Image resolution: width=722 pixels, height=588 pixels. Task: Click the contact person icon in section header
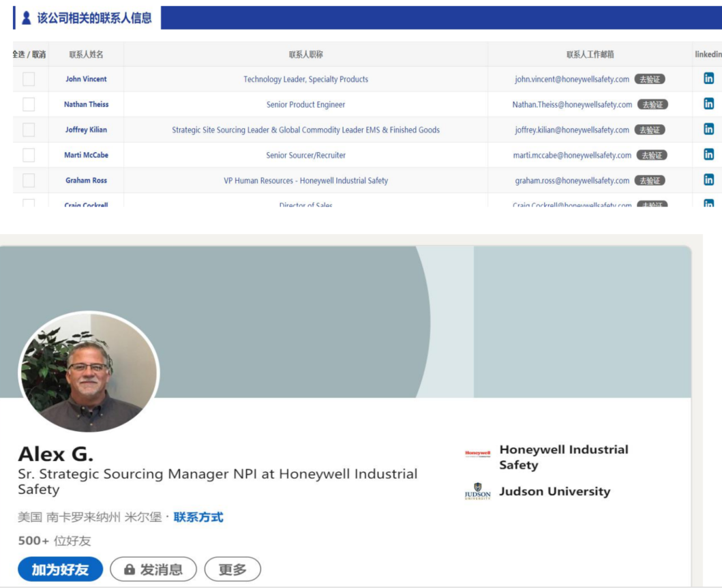27,18
